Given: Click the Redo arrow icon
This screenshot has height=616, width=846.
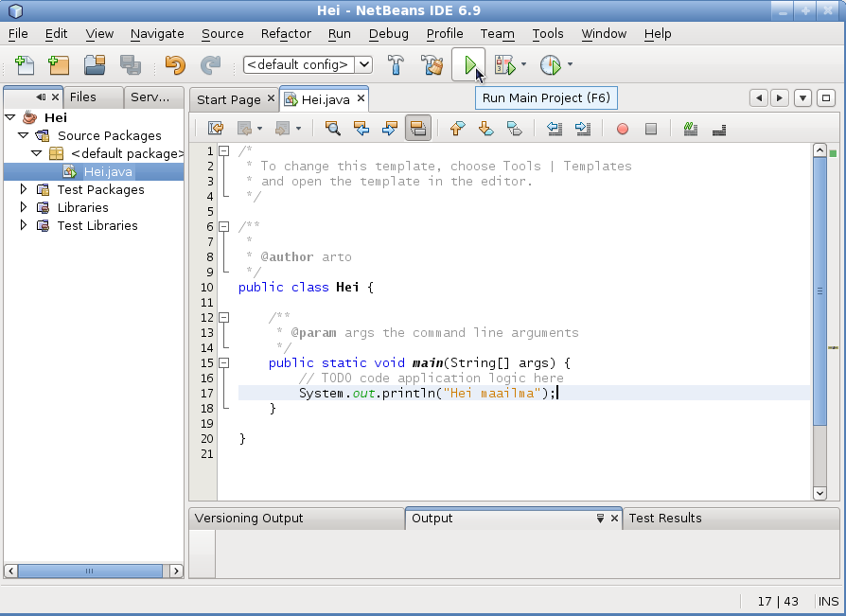Looking at the screenshot, I should (x=210, y=65).
